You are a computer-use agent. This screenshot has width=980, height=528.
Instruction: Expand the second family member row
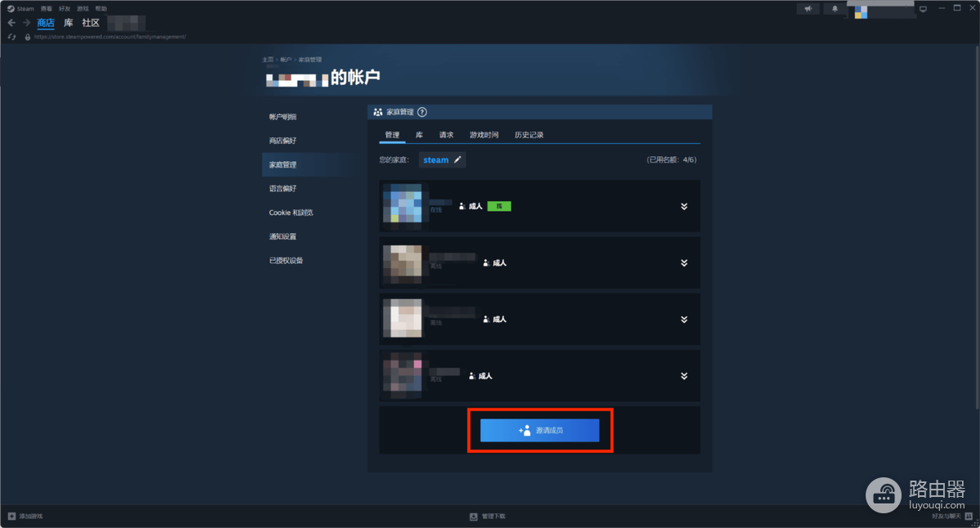coord(684,263)
